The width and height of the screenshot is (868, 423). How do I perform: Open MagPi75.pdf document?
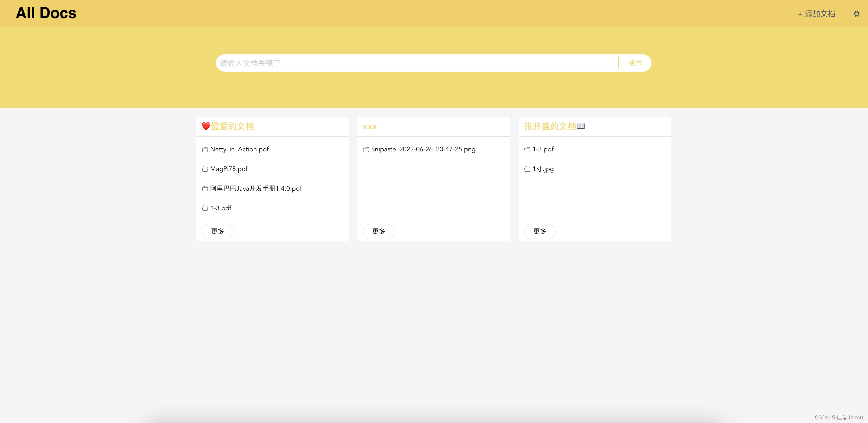[x=229, y=169]
